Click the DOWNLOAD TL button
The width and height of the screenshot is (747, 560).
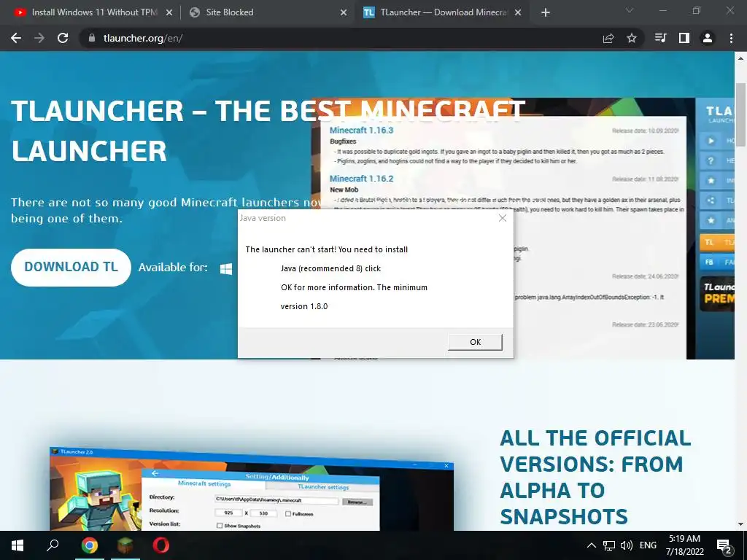click(71, 267)
